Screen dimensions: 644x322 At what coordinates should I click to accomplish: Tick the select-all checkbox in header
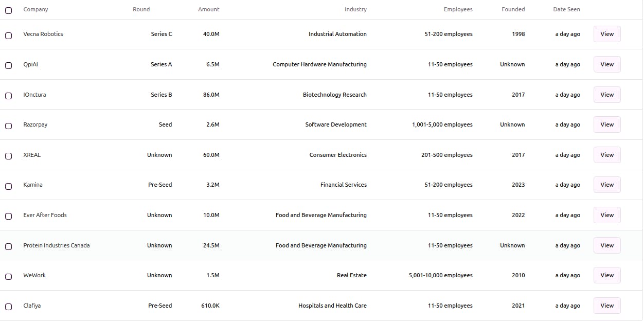8,10
